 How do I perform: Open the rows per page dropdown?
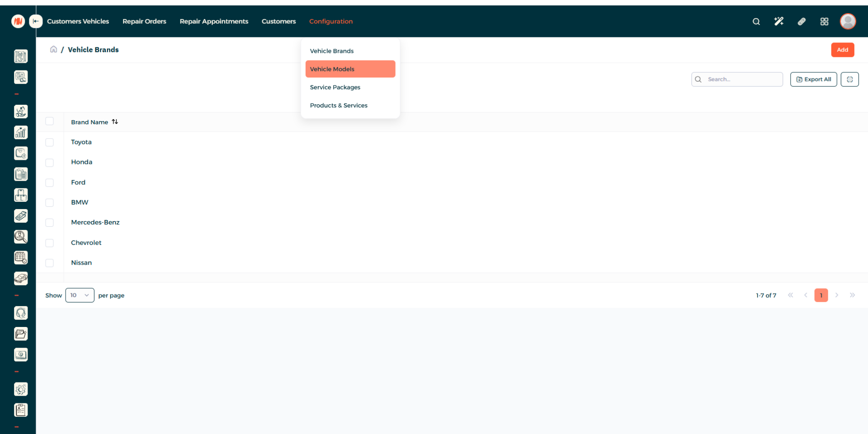(x=80, y=295)
